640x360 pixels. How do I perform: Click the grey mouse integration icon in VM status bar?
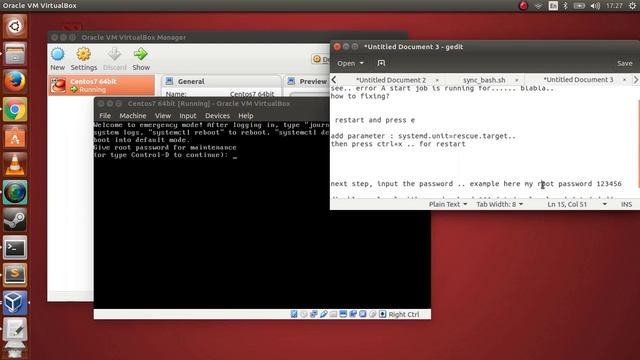[373, 314]
